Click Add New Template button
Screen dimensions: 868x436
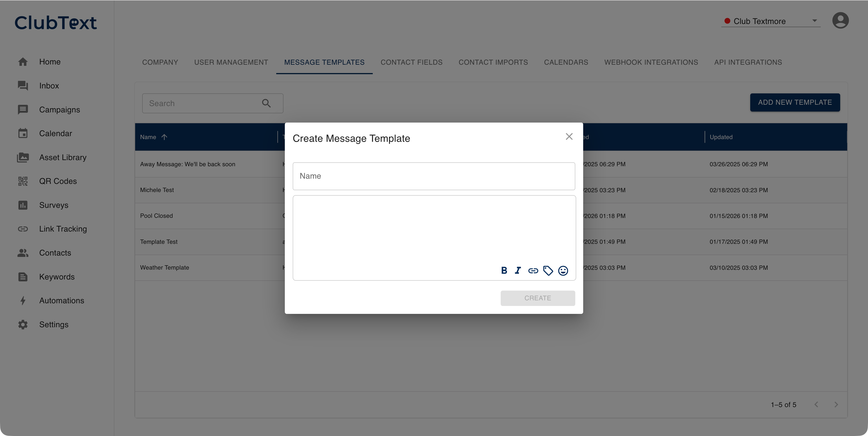tap(795, 102)
